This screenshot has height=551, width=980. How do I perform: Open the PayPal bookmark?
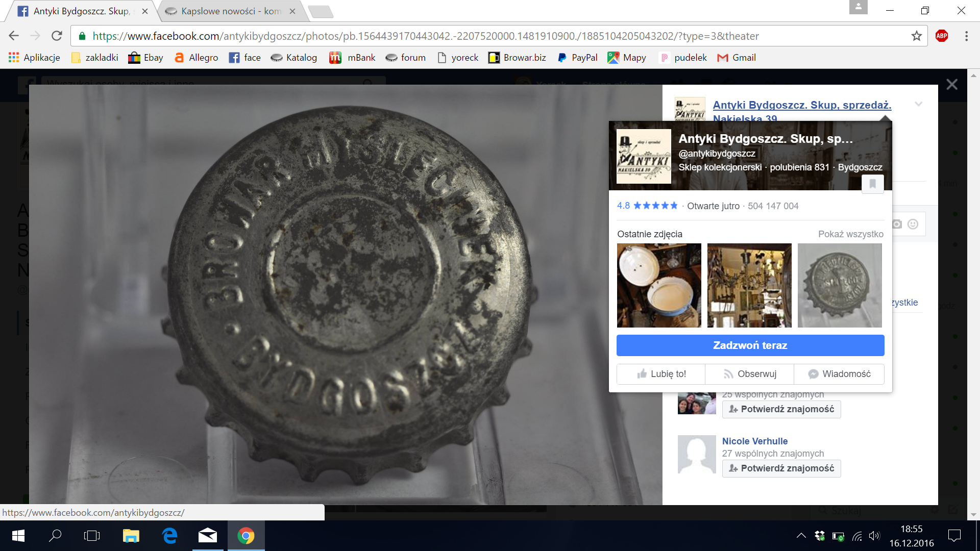click(x=577, y=58)
